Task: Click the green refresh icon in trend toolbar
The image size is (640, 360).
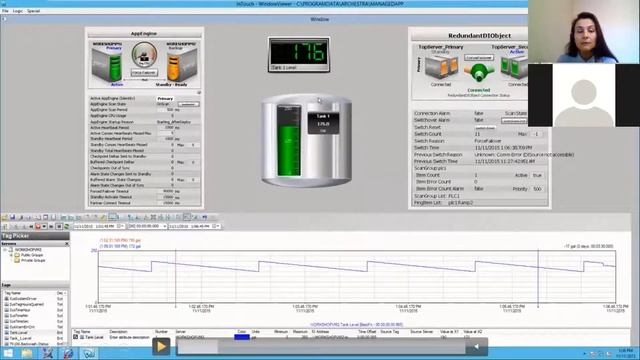Action: pos(66,226)
